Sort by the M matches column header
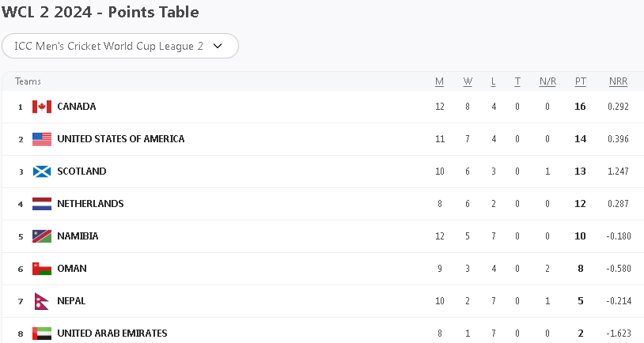Viewport: 644px width, 343px height. click(x=440, y=81)
